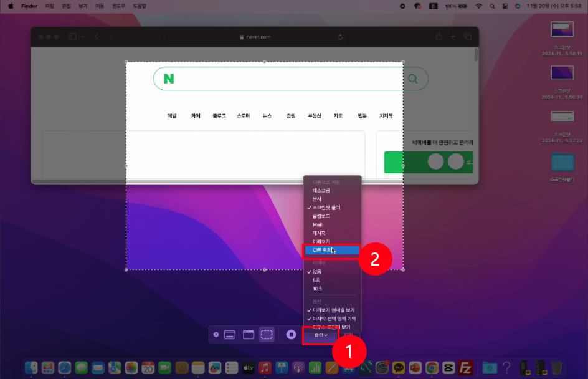Open 지도 link on Naver

[338, 116]
